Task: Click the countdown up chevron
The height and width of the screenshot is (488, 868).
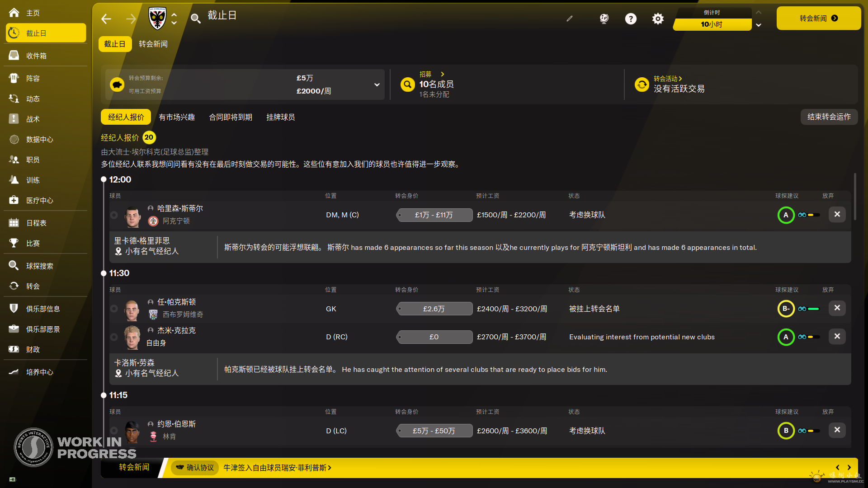Action: (759, 12)
